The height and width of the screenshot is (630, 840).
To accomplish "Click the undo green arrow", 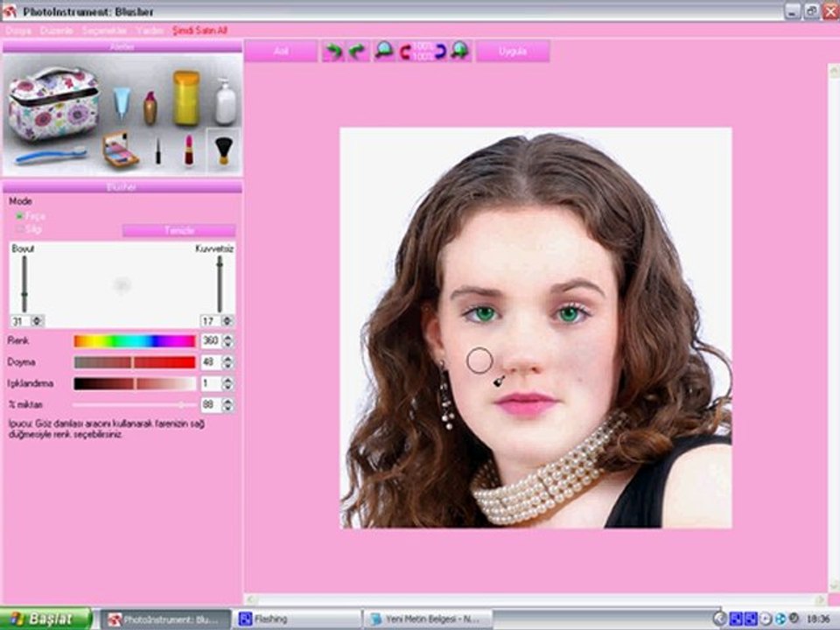I will 333,52.
